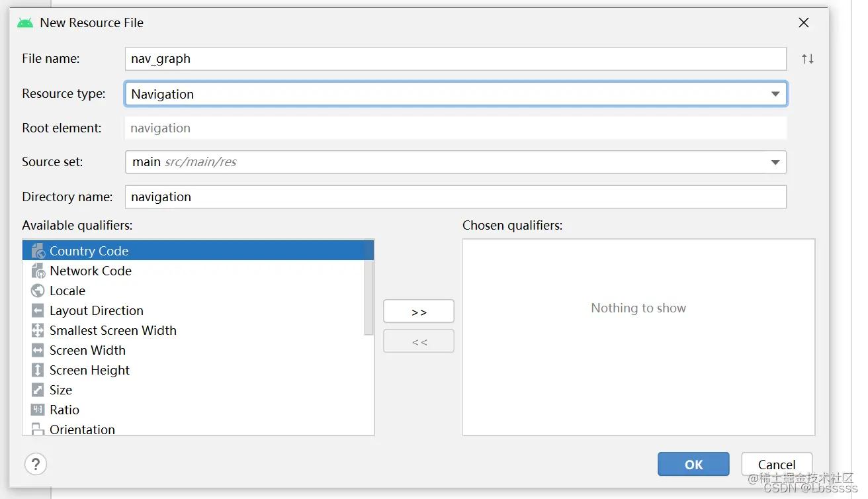Click the Screen Height icon

[38, 370]
